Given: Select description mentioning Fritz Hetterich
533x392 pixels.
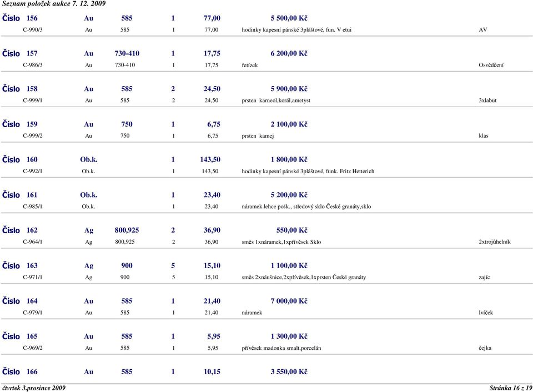Looking at the screenshot, I should tap(308, 171).
